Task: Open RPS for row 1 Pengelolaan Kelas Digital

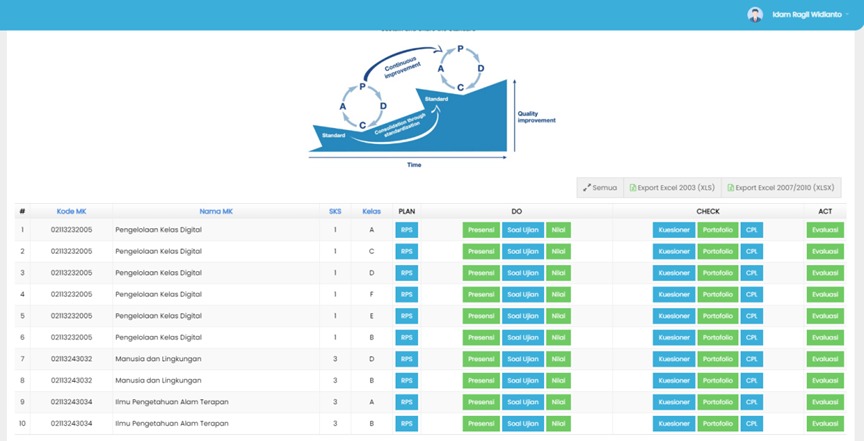Action: pos(407,230)
